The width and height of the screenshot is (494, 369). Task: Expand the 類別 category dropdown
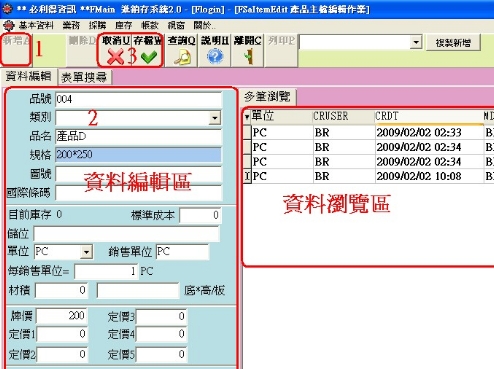pyautogui.click(x=215, y=118)
